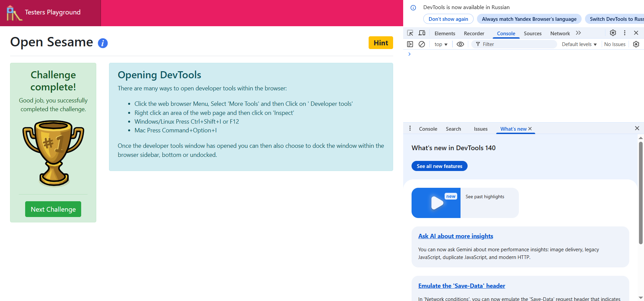Viewport: 644px width, 301px height.
Task: Open the DevTools three-dot customize menu
Action: coord(625,33)
